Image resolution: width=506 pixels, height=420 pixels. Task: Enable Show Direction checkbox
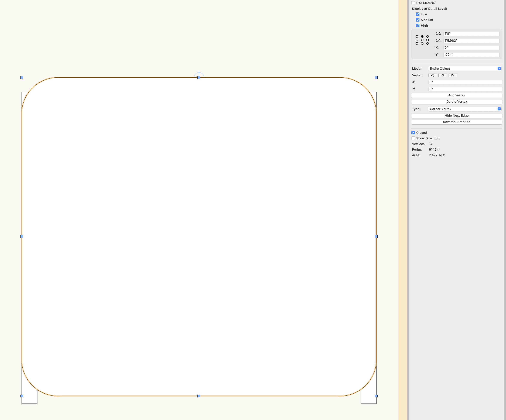[413, 138]
